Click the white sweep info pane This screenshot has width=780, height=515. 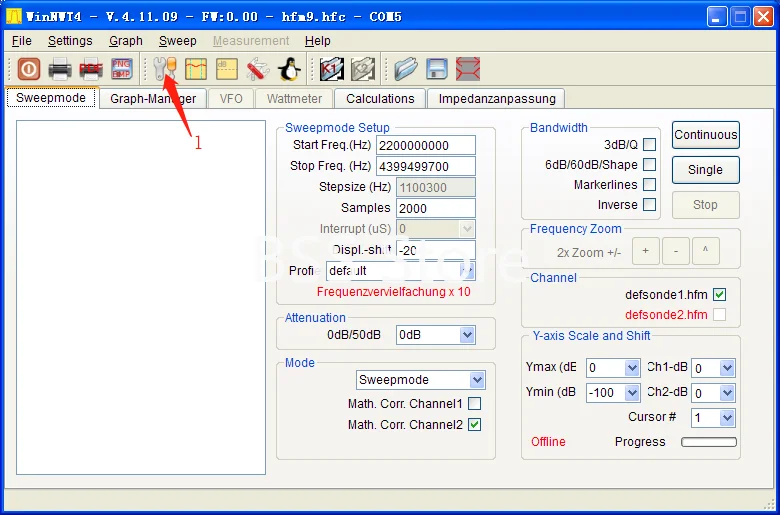click(x=141, y=298)
